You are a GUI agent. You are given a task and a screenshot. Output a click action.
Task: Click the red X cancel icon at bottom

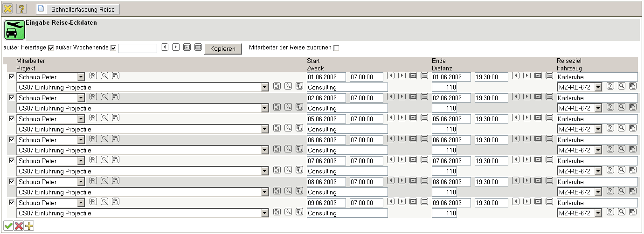[19, 226]
